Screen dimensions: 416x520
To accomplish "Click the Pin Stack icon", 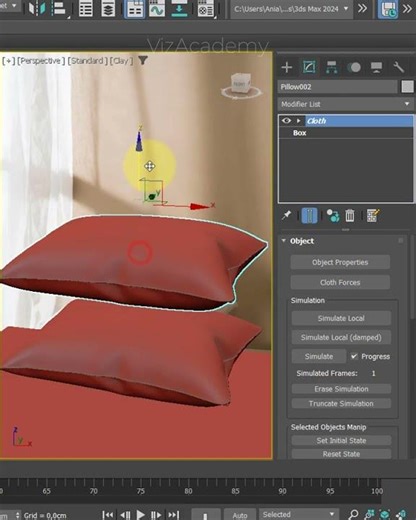I will pos(286,215).
